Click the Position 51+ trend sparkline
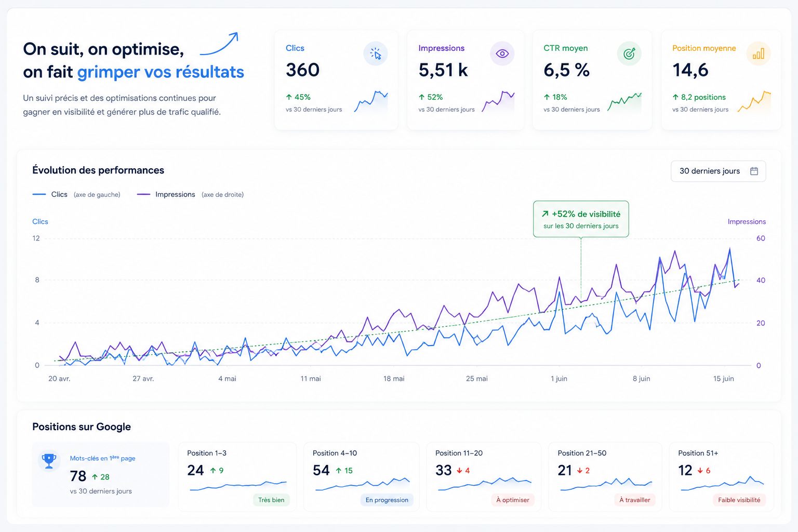The image size is (798, 532). [x=722, y=483]
